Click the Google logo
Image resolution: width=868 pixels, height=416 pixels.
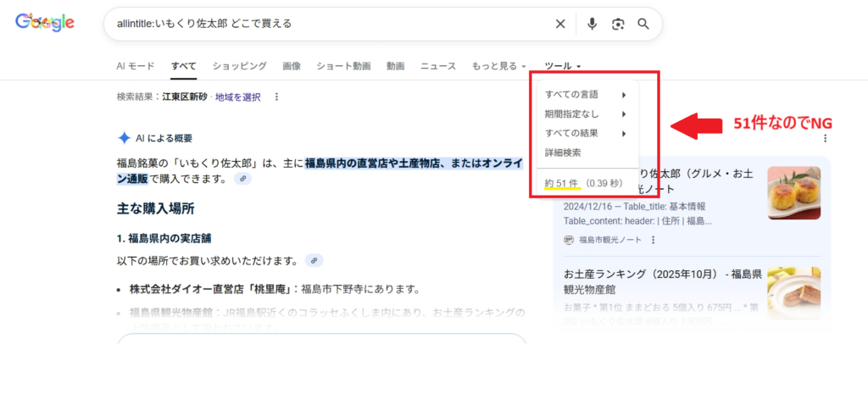[45, 24]
